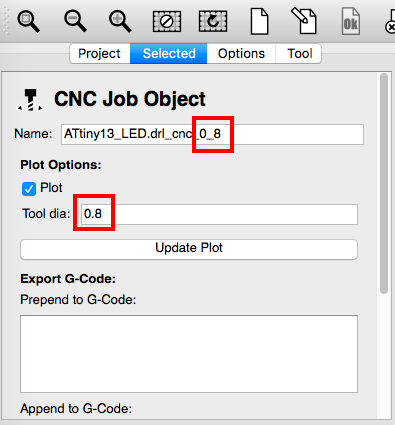Select the Selected tab
The height and width of the screenshot is (425, 395).
(x=169, y=53)
